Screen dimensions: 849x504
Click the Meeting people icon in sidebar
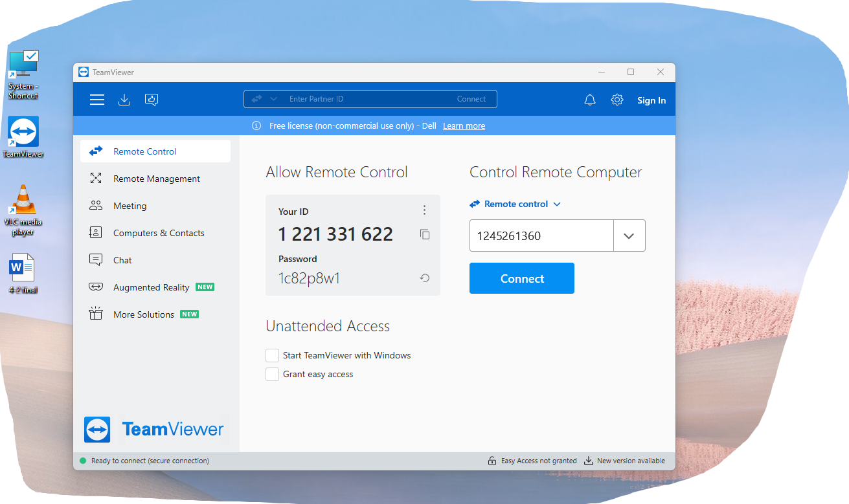click(x=96, y=205)
